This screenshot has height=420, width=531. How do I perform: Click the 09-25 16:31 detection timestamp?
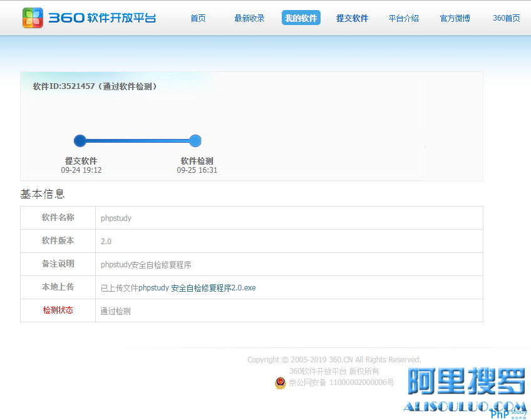click(x=197, y=170)
